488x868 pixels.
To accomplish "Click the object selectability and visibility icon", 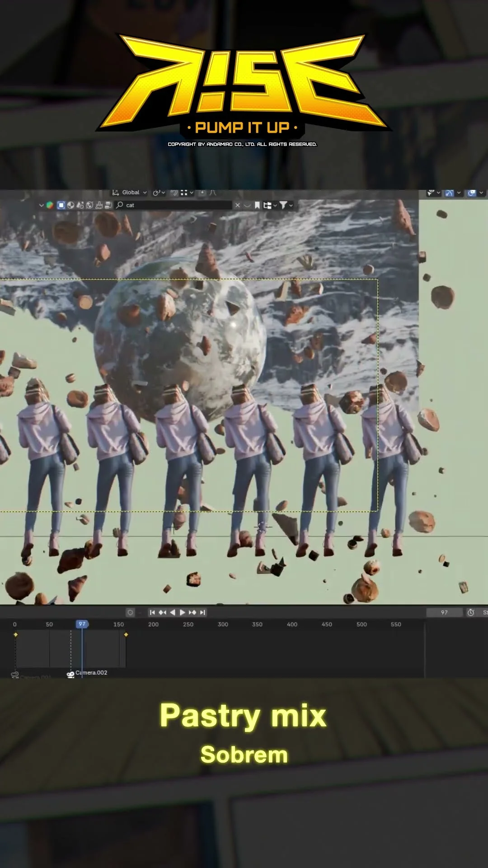I will (431, 193).
